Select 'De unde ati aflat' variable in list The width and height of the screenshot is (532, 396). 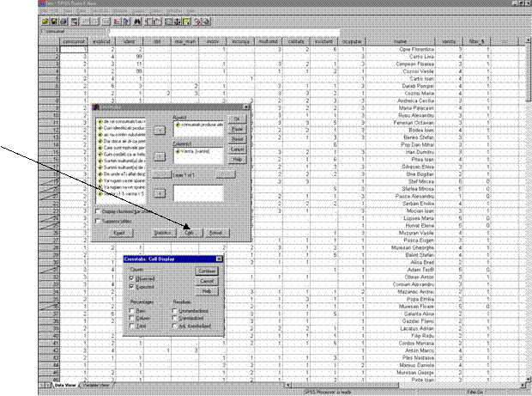point(122,174)
